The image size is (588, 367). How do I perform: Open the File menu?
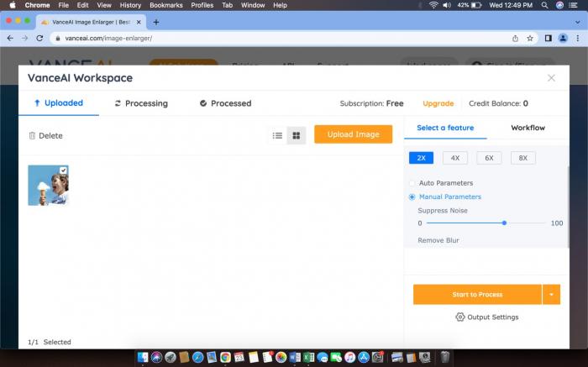point(63,5)
